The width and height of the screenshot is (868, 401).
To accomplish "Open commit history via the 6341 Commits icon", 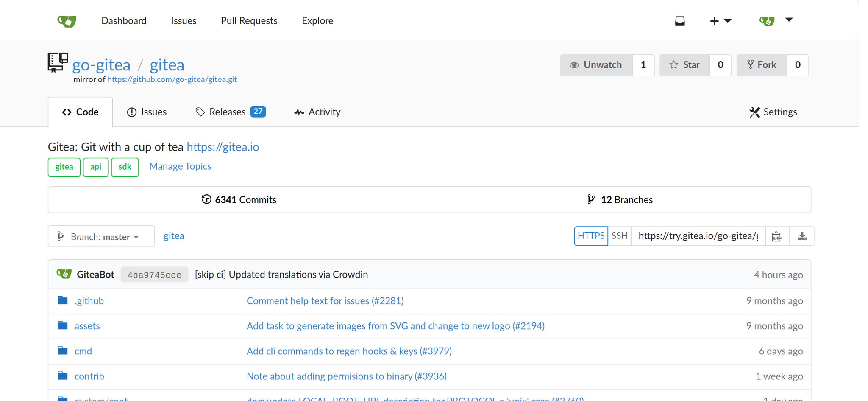I will pyautogui.click(x=206, y=199).
